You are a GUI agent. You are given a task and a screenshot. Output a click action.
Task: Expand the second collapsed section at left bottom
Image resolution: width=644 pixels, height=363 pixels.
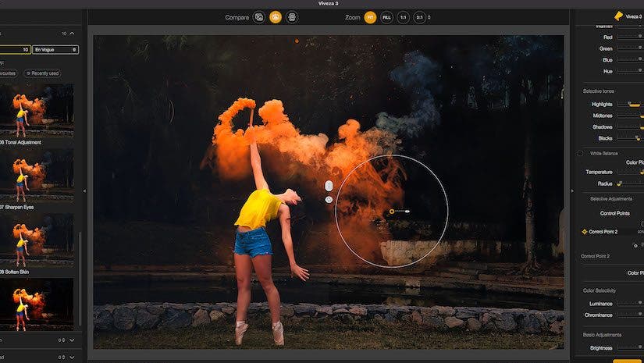click(73, 358)
